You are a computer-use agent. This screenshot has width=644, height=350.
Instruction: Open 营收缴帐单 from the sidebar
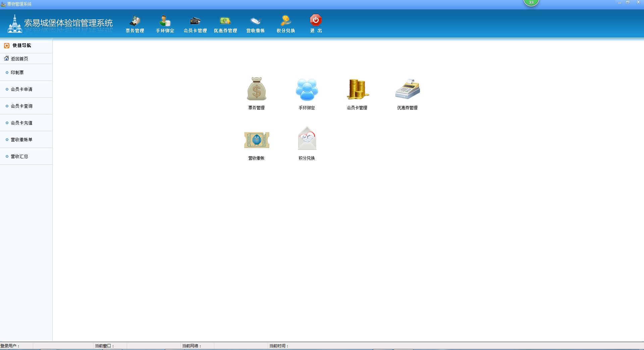pos(21,140)
